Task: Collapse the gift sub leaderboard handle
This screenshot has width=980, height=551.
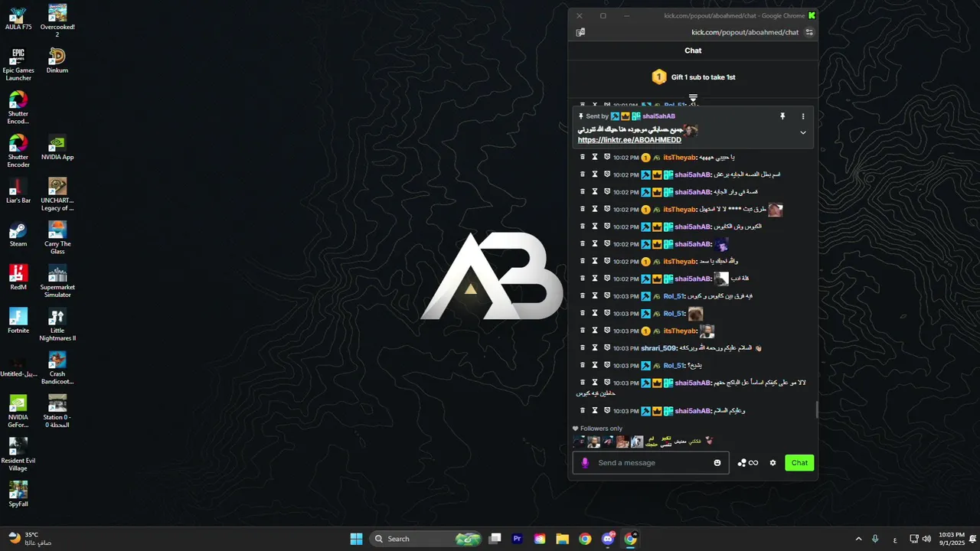Action: point(693,98)
